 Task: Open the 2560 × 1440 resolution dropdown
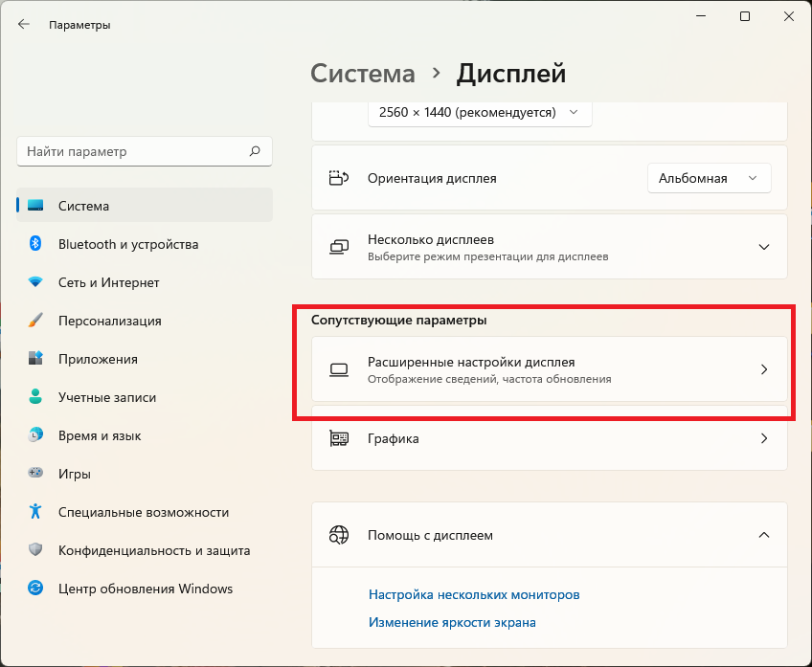pyautogui.click(x=480, y=112)
